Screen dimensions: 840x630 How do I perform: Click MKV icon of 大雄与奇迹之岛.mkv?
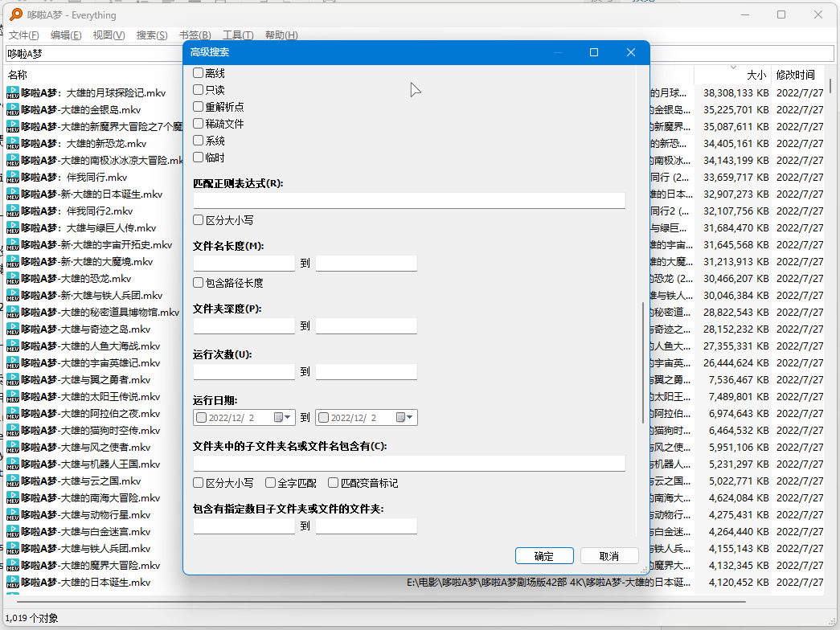coord(13,329)
